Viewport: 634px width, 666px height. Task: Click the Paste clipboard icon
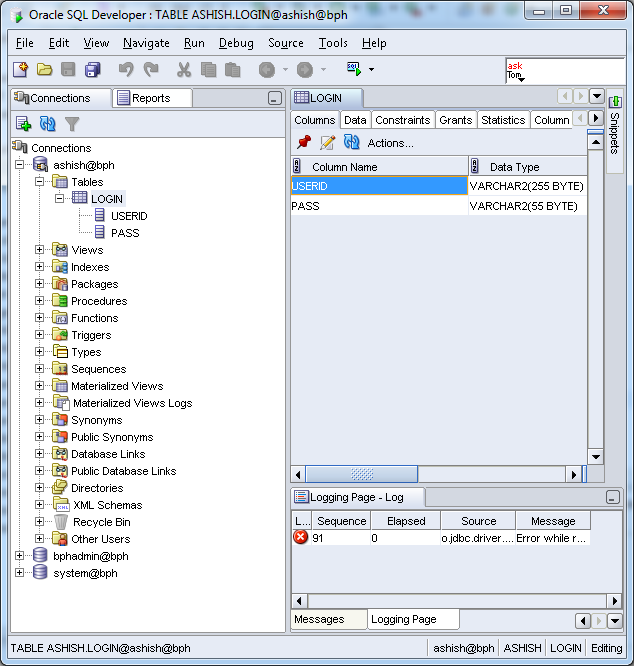click(232, 69)
